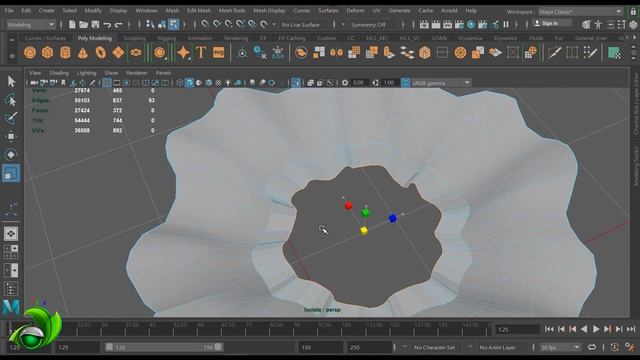Create a polygon torus from the shelf

click(100, 53)
